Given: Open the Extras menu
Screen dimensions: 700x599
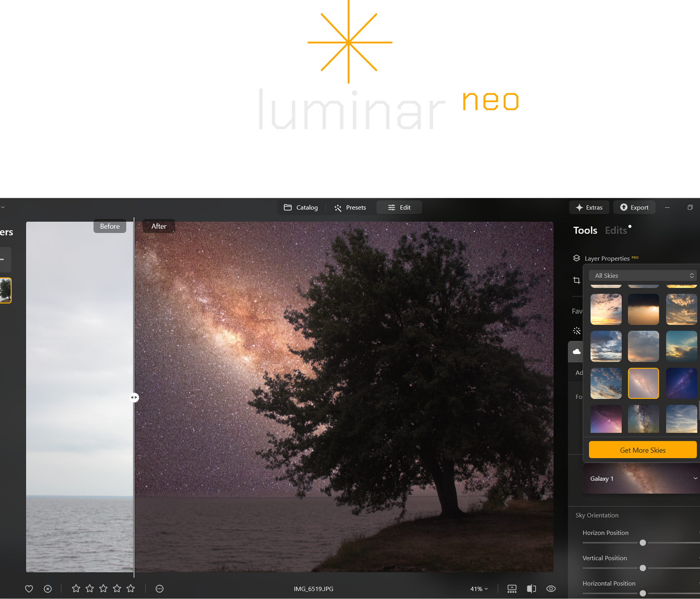Looking at the screenshot, I should [589, 208].
